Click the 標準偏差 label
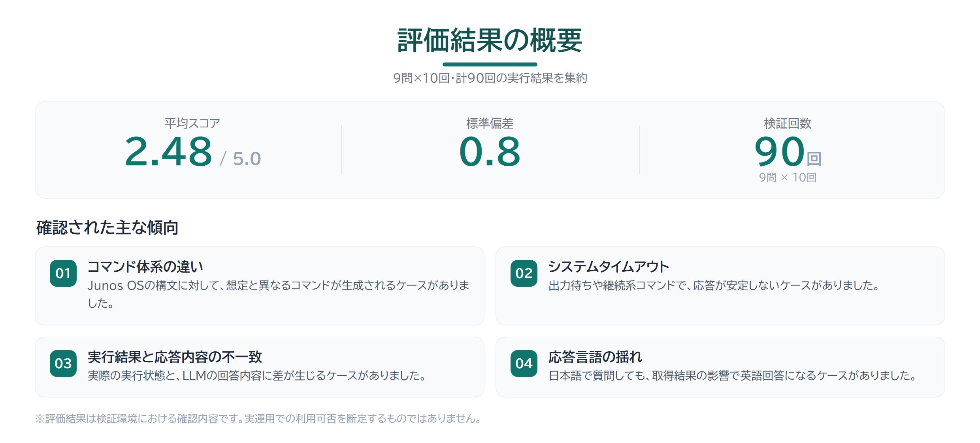The image size is (980, 443). click(x=490, y=123)
